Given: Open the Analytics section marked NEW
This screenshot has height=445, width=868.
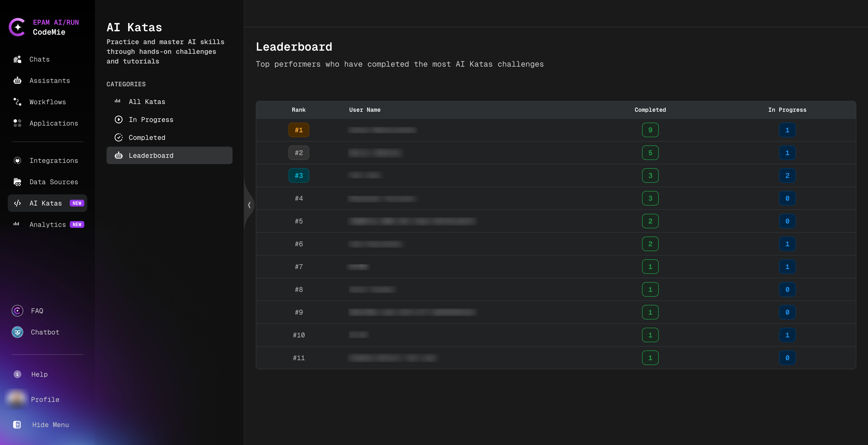Looking at the screenshot, I should (x=47, y=224).
